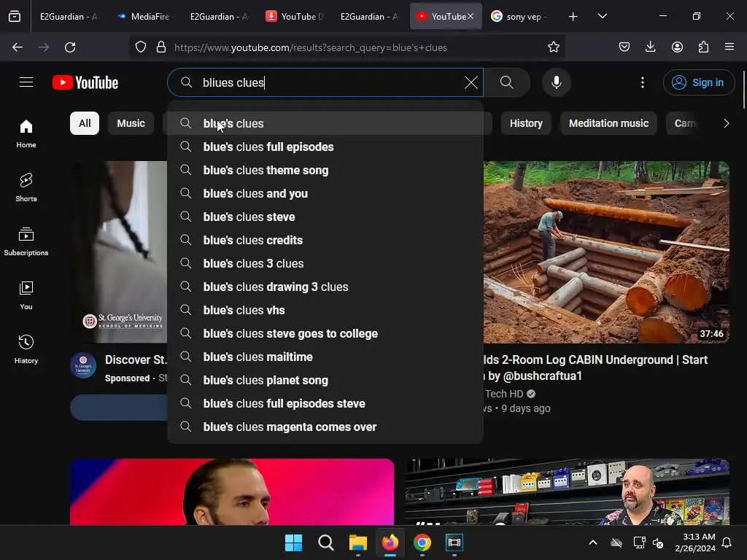Viewport: 747px width, 560px height.
Task: Choose suggestion "blue's clues and you"
Action: (x=325, y=193)
